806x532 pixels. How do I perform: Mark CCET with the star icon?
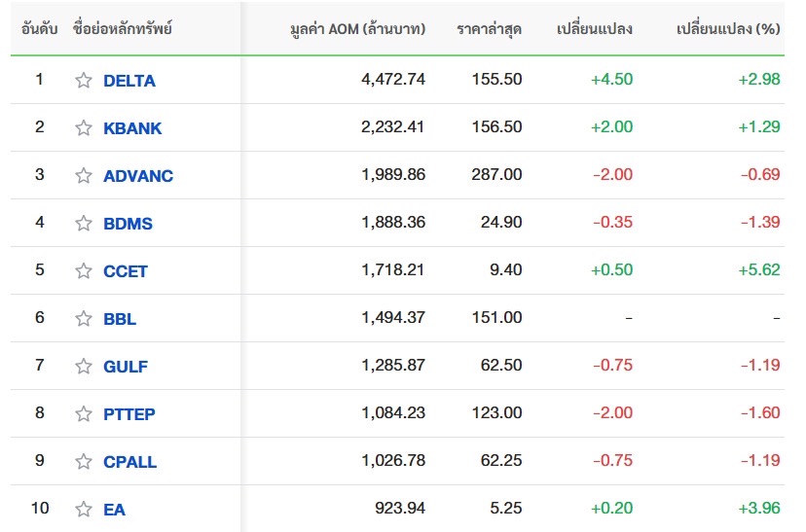(84, 271)
